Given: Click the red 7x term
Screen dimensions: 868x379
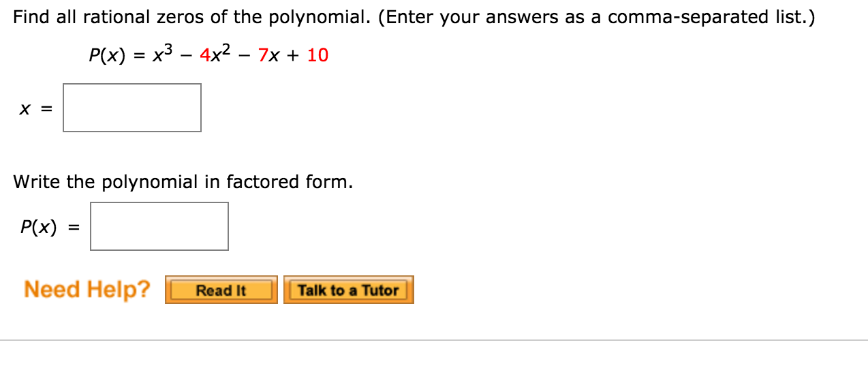Looking at the screenshot, I should (268, 55).
